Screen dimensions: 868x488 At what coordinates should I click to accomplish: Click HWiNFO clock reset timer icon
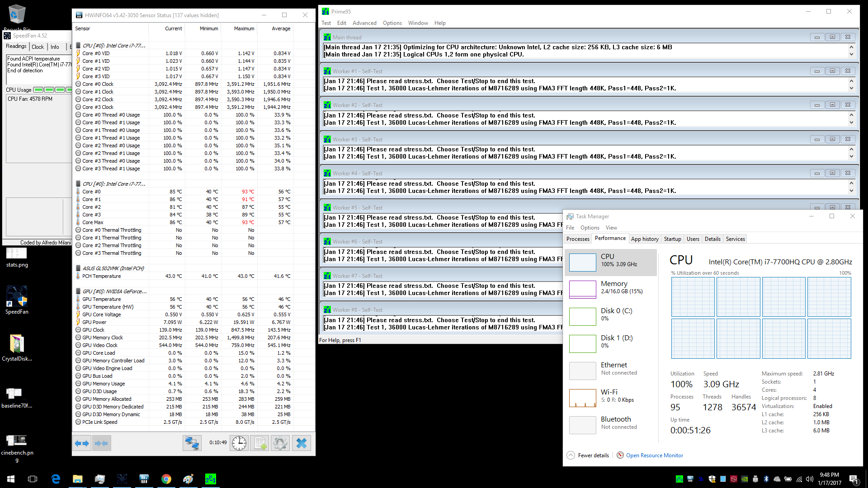(x=239, y=443)
